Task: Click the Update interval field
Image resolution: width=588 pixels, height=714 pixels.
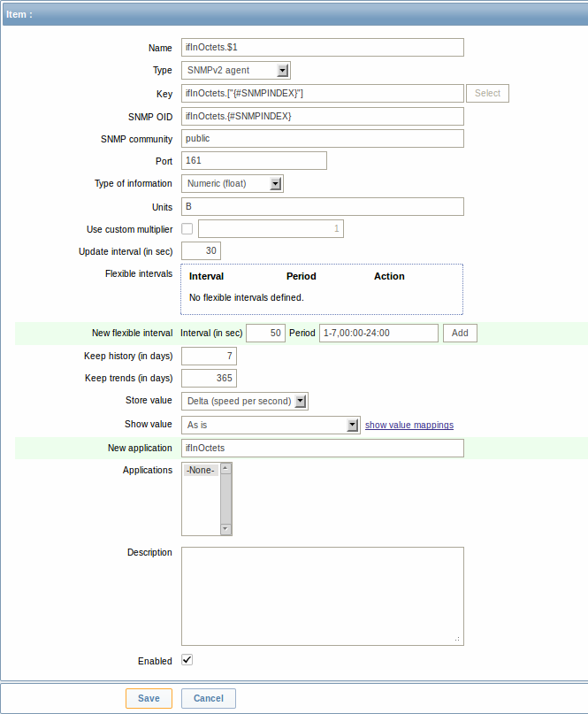Action: point(202,251)
